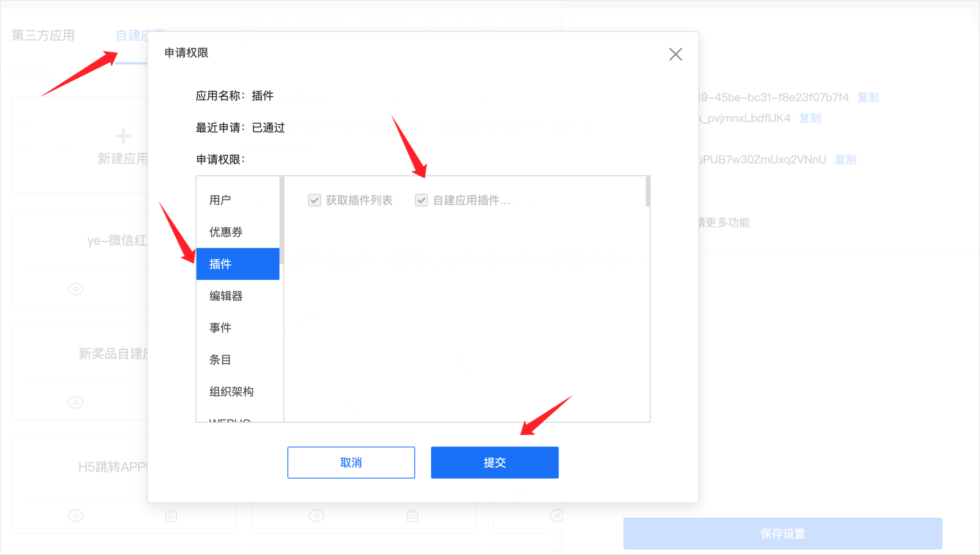The image size is (980, 555).
Task: Toggle the 自建应用插件 checkbox
Action: pyautogui.click(x=421, y=200)
